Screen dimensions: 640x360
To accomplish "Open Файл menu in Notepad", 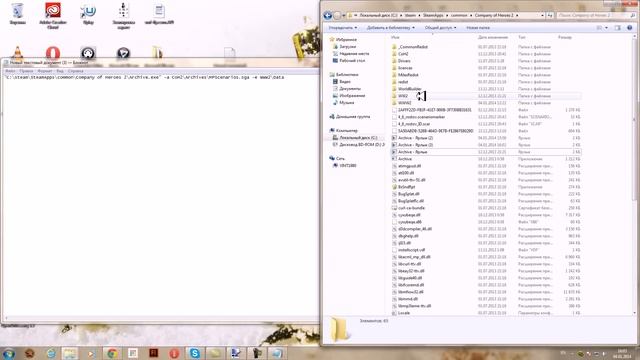I will [x=10, y=71].
